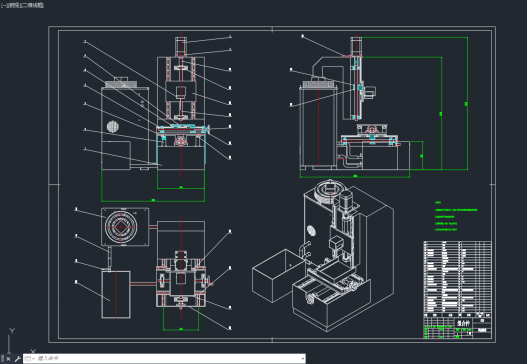The image size is (527, 364).
Task: Select the circular rotary table in plan view
Action: pyautogui.click(x=121, y=227)
